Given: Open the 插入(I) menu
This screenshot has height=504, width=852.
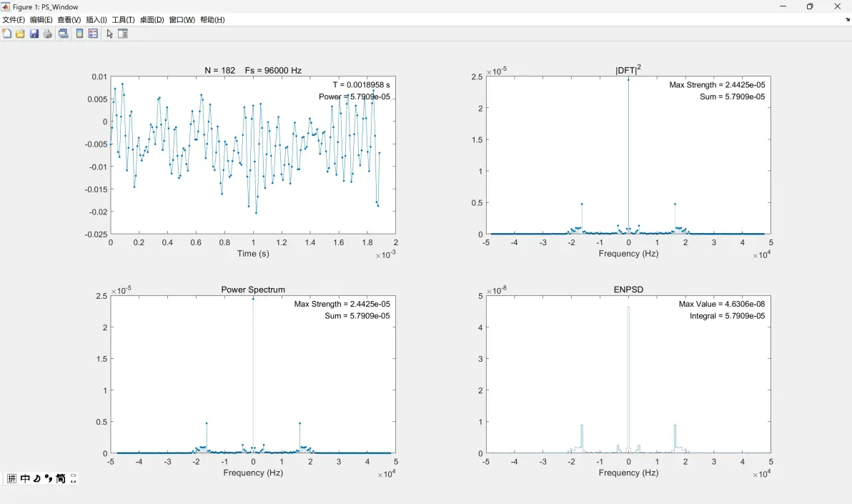Looking at the screenshot, I should click(x=96, y=19).
